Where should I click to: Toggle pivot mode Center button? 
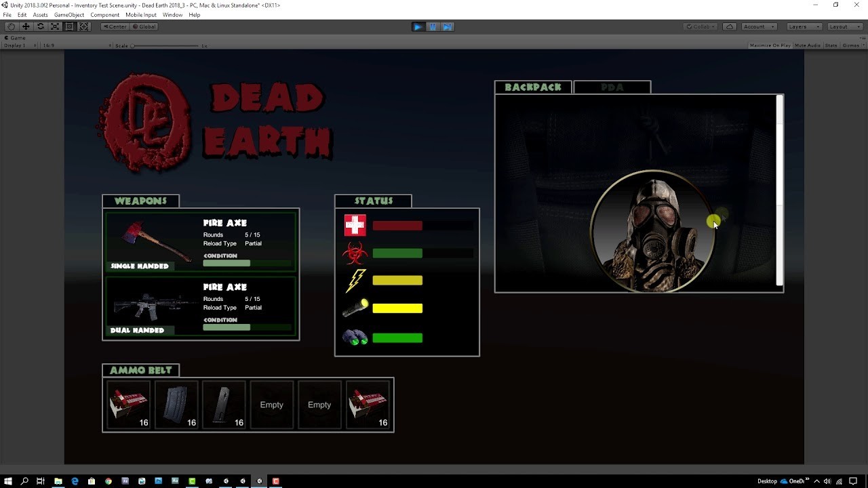tap(115, 26)
